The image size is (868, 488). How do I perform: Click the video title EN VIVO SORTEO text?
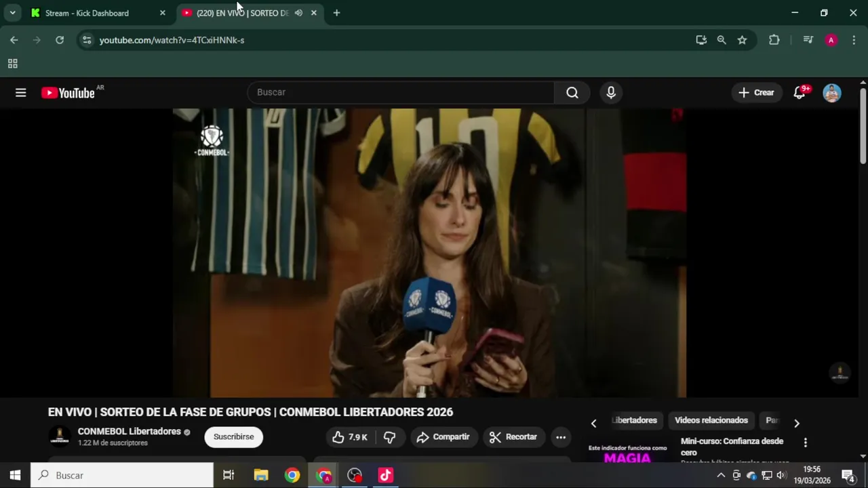(x=250, y=412)
